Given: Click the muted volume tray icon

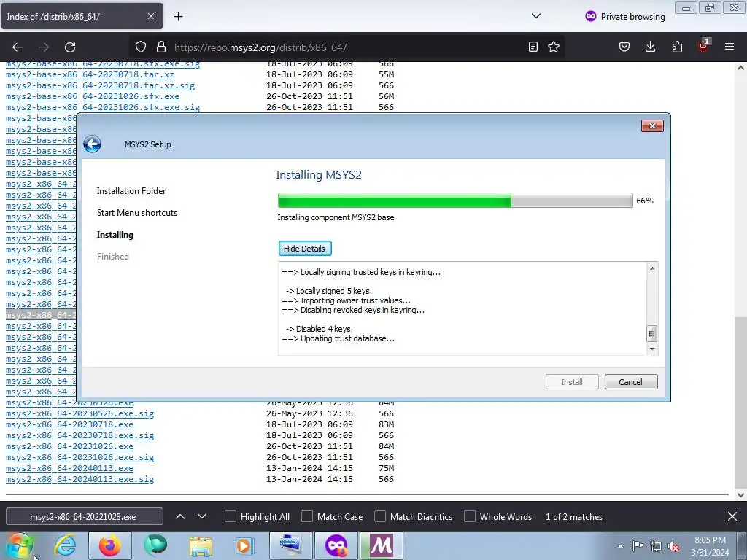Looking at the screenshot, I should 673,546.
